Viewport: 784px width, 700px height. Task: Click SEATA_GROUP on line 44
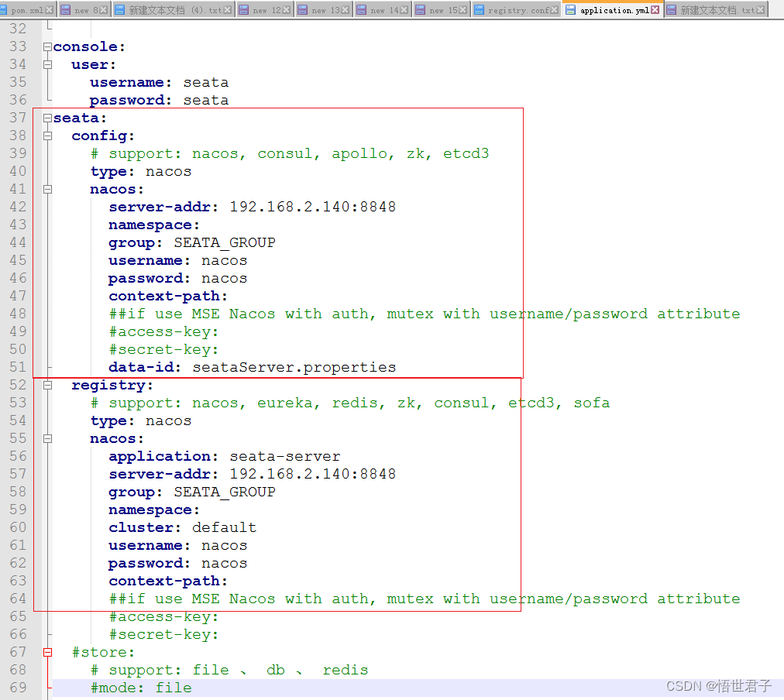tap(225, 243)
